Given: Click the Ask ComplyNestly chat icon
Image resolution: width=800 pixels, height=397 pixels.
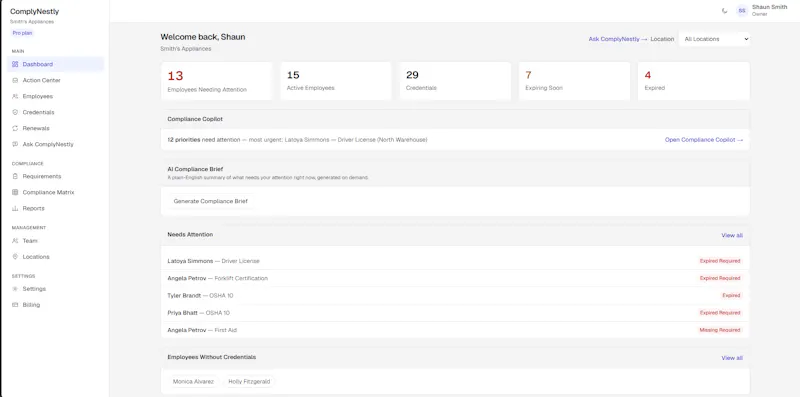Looking at the screenshot, I should pos(15,144).
